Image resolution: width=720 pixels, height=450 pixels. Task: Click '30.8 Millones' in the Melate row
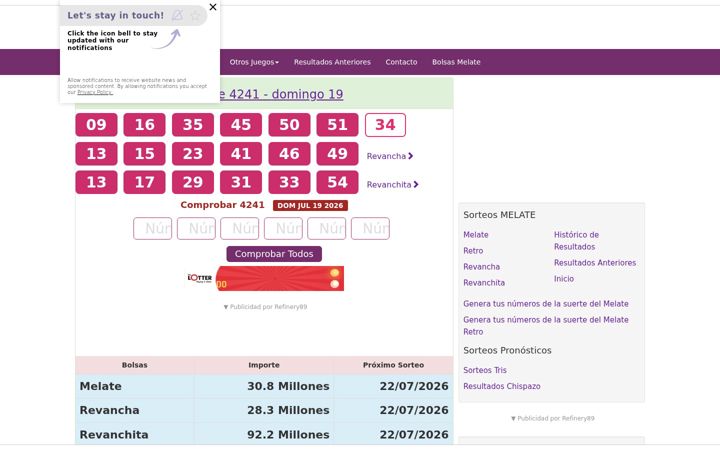[288, 386]
